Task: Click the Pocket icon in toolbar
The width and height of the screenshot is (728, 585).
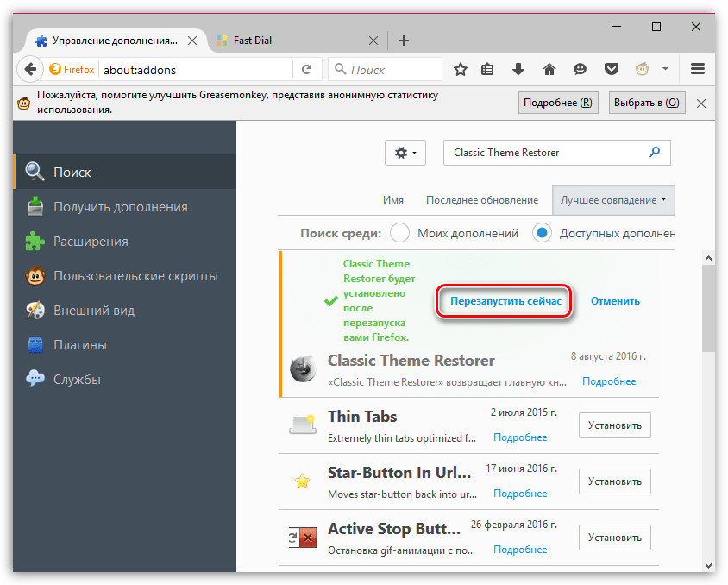Action: coord(611,69)
